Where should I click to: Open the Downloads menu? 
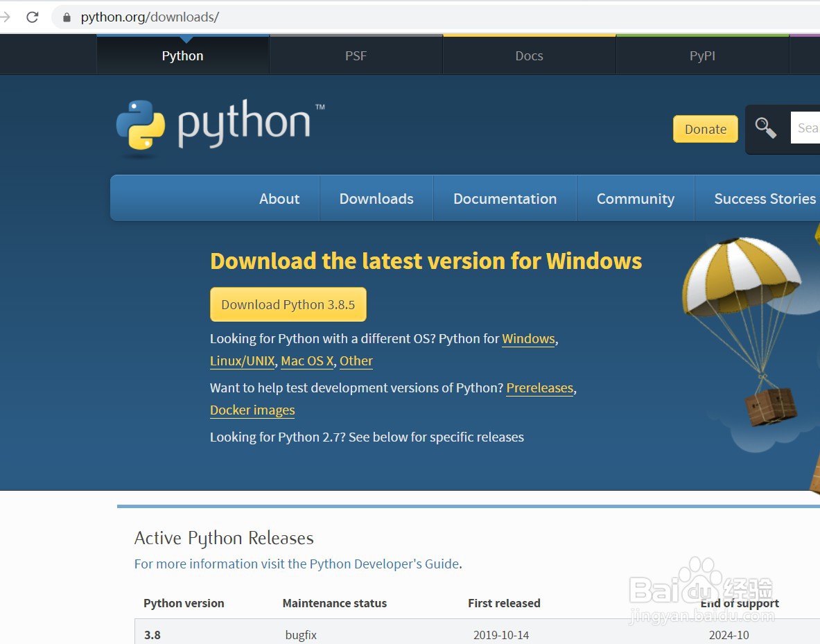376,199
